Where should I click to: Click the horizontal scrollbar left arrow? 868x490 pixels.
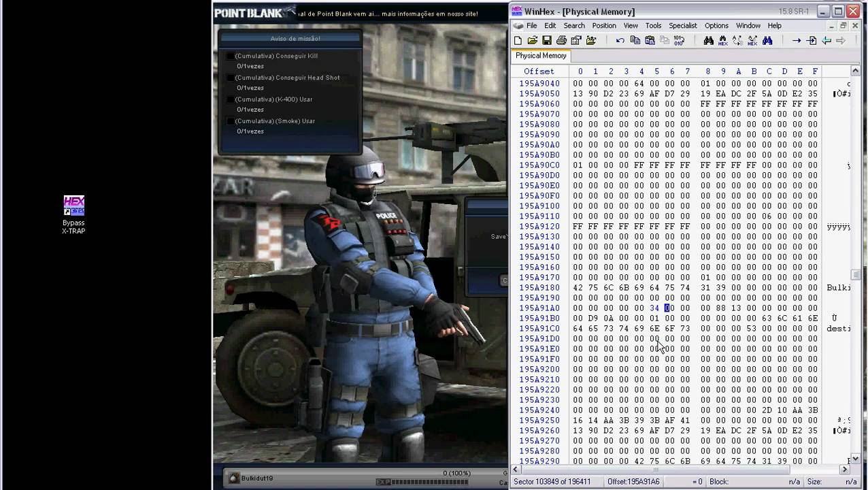[x=516, y=469]
